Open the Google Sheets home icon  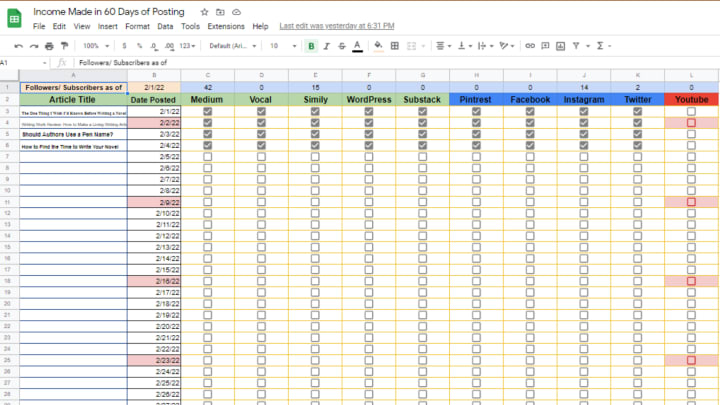[x=14, y=19]
